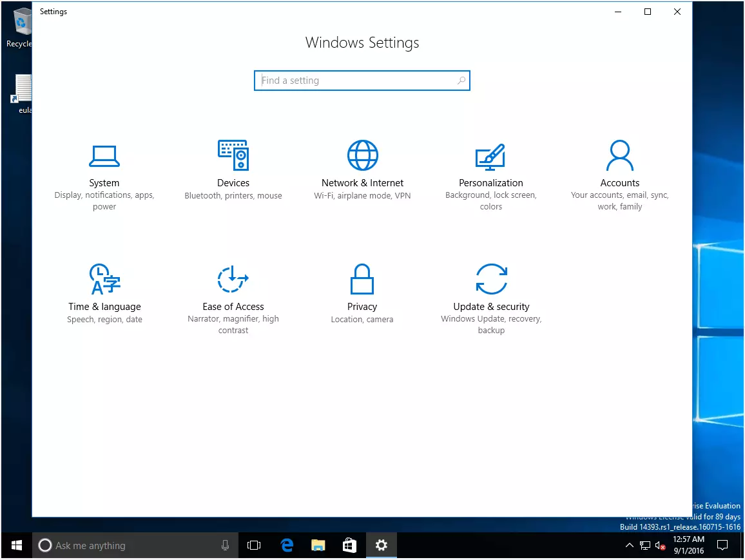Click the Network & Internet label
Screen dimensions: 745x560
(x=363, y=183)
